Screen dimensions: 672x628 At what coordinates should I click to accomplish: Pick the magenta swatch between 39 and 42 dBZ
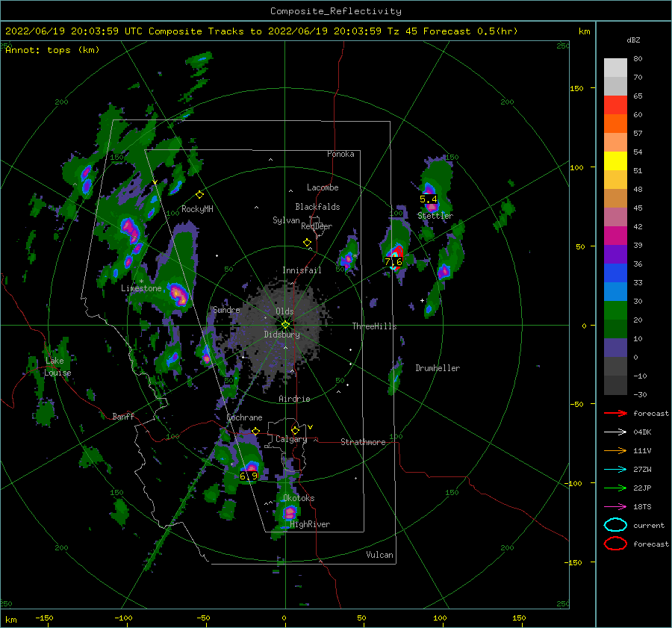pos(615,236)
